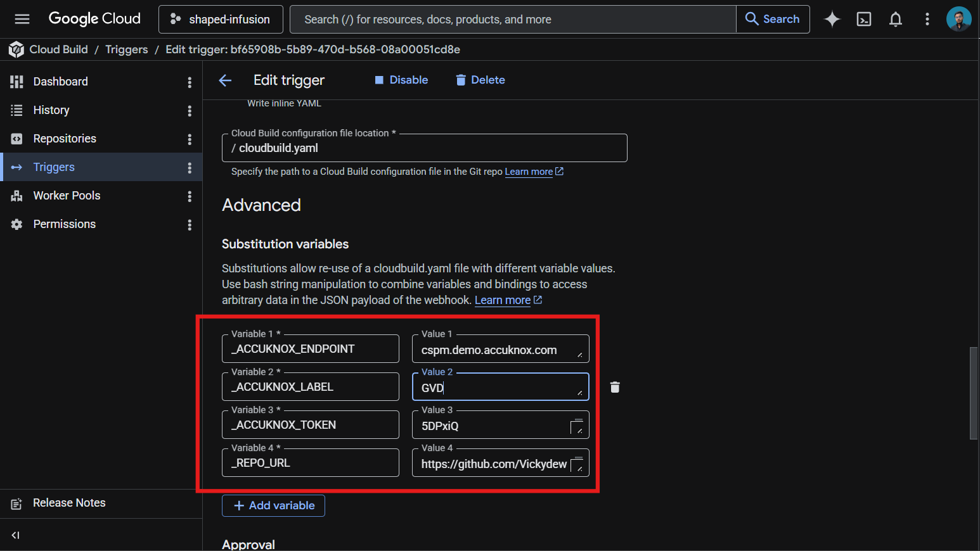
Task: Click the Worker Pools icon
Action: coord(16,196)
